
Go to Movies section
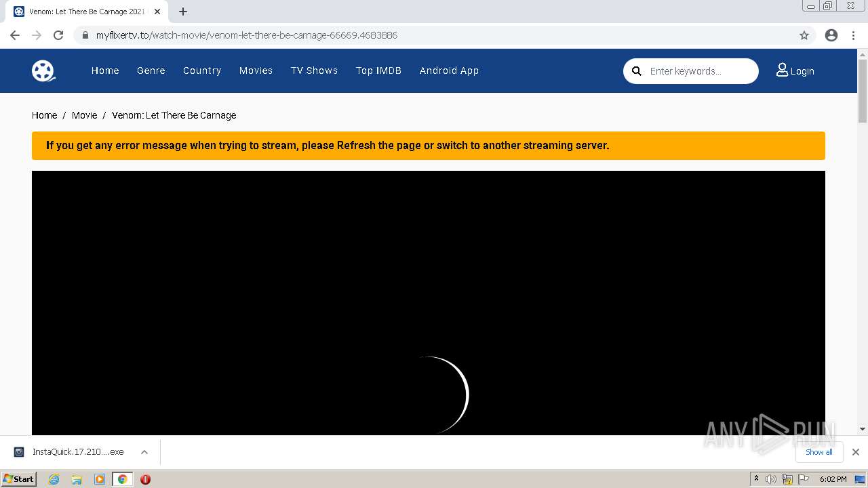(256, 70)
